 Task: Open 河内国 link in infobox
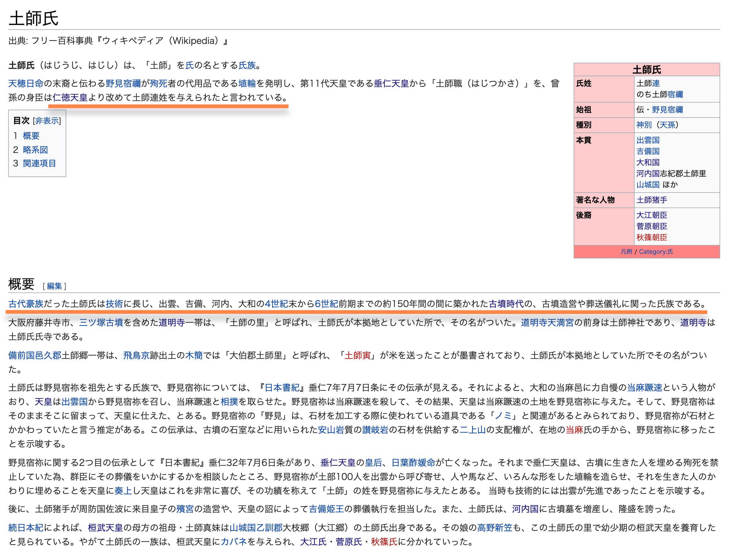(x=648, y=173)
